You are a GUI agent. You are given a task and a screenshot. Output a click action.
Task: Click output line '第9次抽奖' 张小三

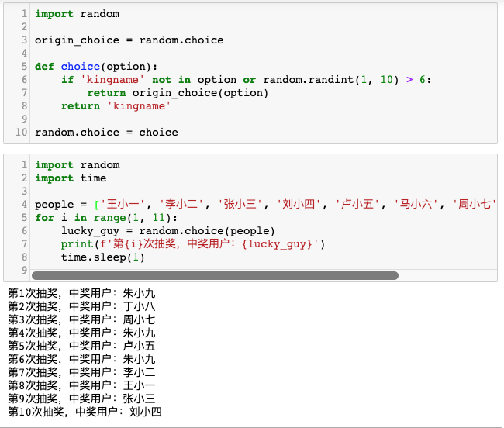(x=81, y=399)
